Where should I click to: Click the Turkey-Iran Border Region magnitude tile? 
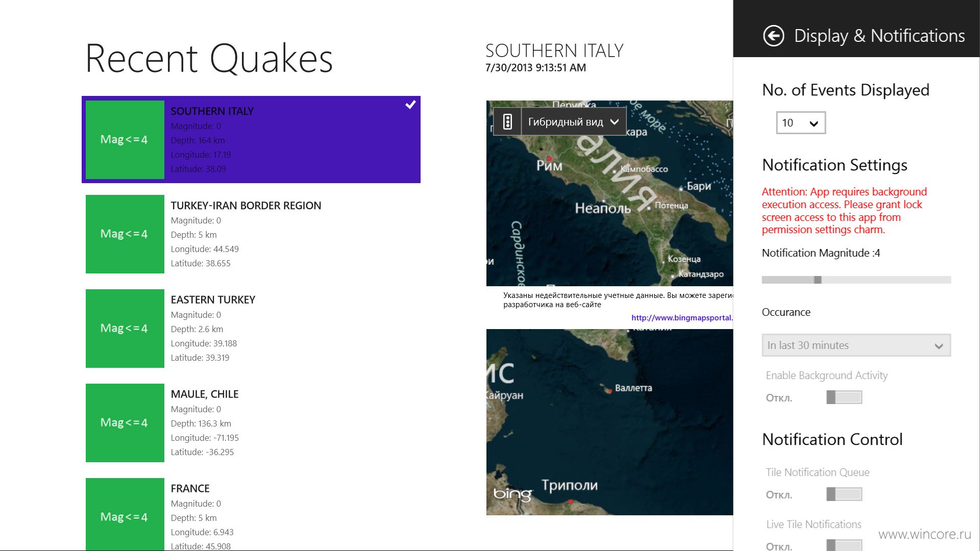125,234
